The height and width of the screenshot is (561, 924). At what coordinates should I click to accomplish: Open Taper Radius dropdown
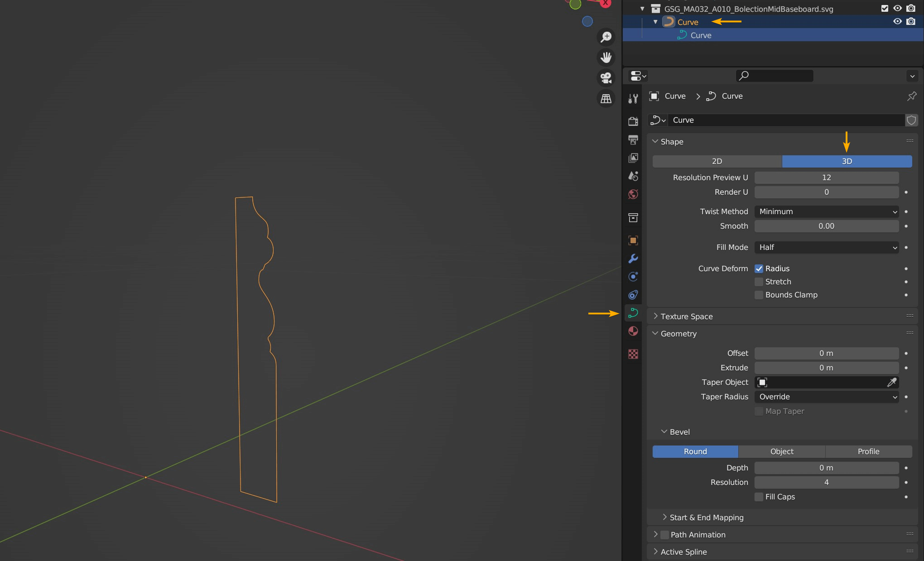pos(827,397)
